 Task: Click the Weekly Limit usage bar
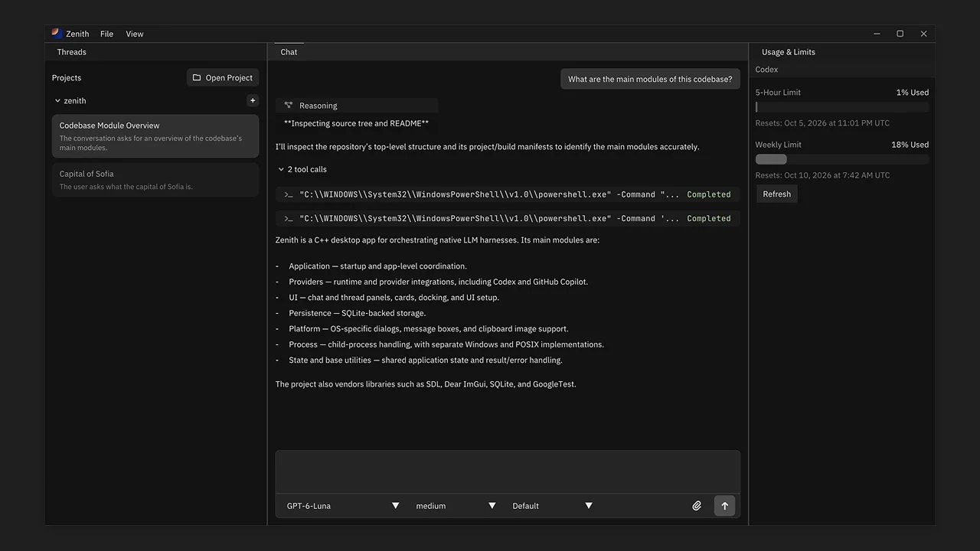[x=842, y=159]
